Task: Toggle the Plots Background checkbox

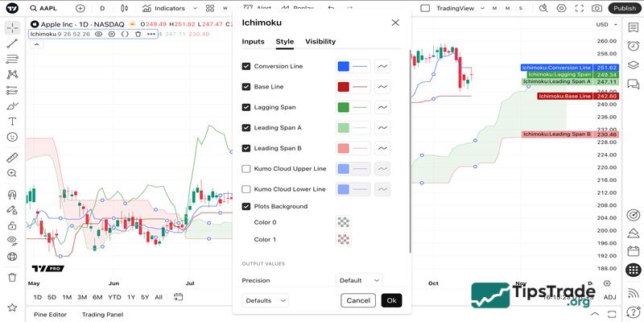Action: coord(246,207)
